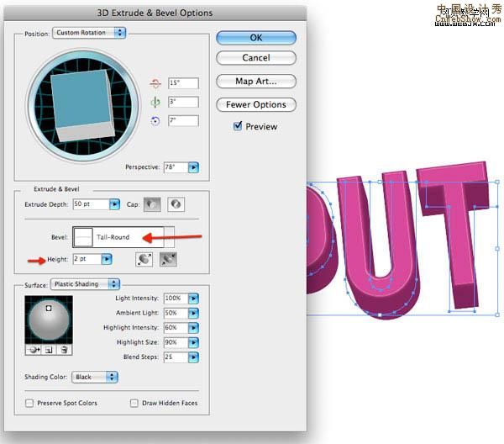
Task: Select Bevel Extent In icon
Action: [168, 259]
